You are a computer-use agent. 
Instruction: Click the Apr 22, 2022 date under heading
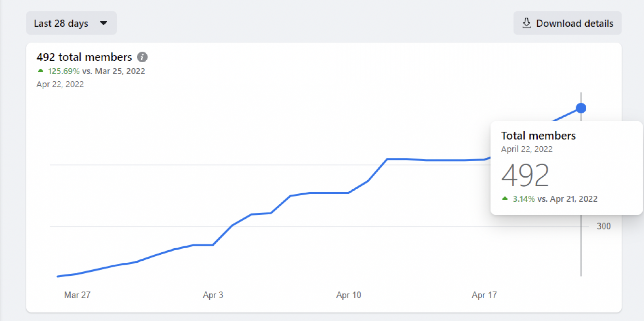(60, 84)
